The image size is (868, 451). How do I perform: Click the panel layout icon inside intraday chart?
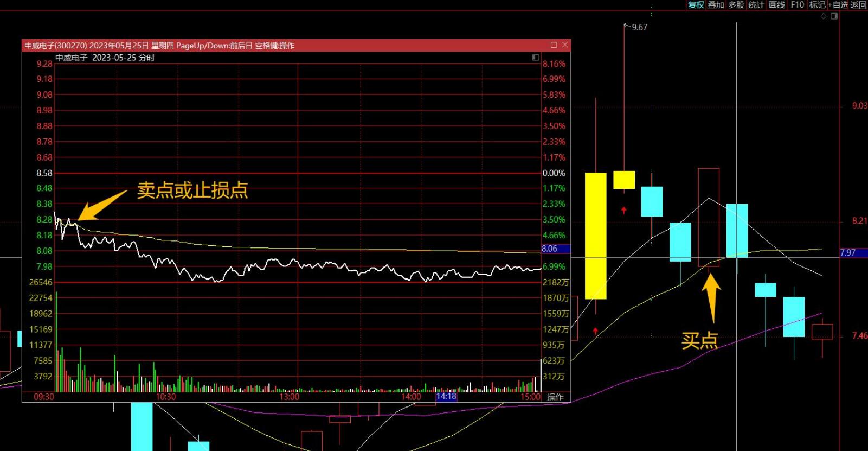click(536, 58)
